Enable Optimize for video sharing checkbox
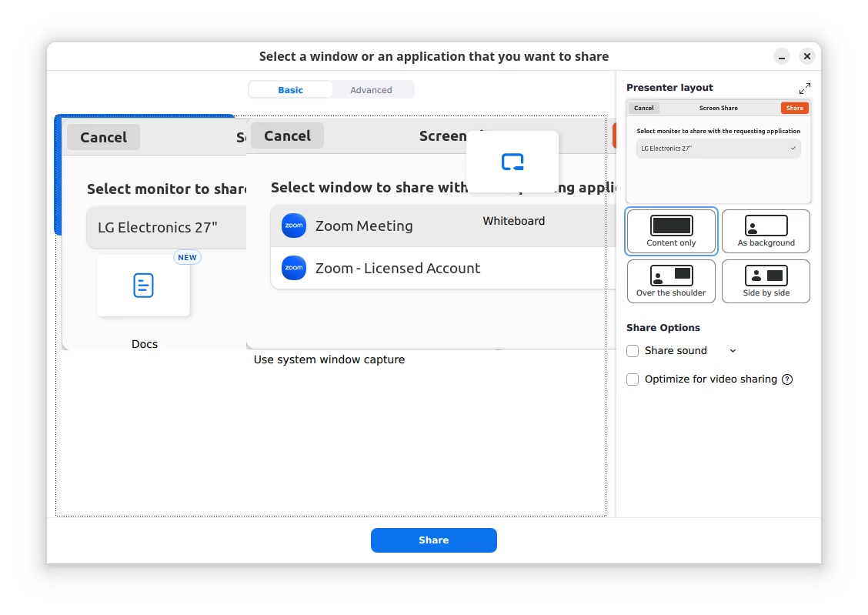 pyautogui.click(x=633, y=379)
